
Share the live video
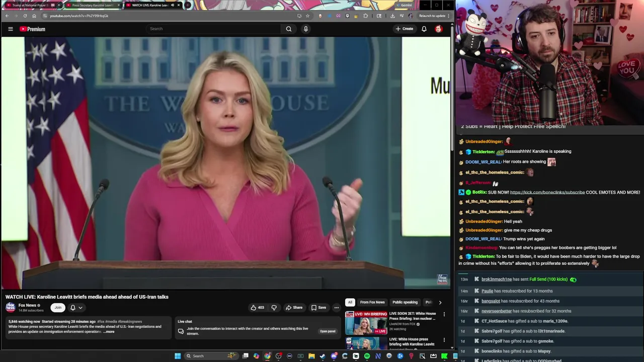[294, 308]
